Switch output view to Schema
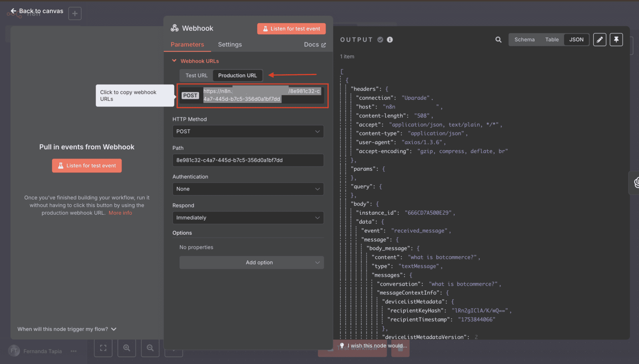 coord(524,40)
